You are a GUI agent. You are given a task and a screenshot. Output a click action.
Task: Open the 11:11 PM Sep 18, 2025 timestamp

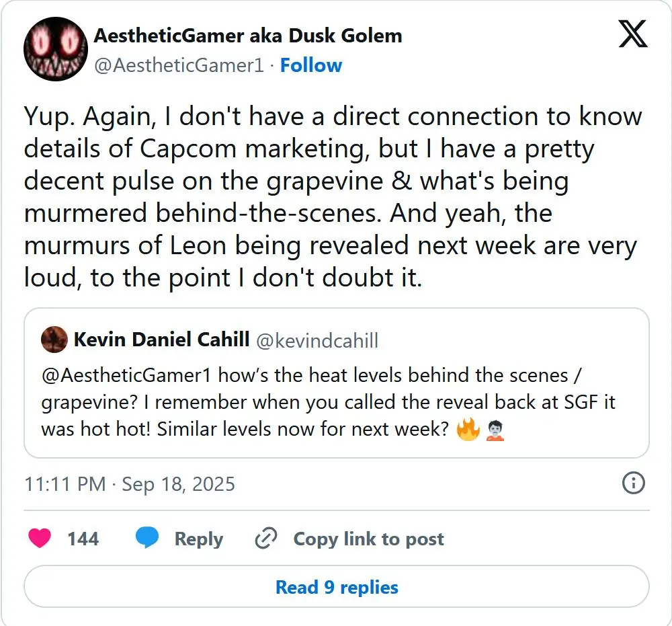pyautogui.click(x=130, y=484)
